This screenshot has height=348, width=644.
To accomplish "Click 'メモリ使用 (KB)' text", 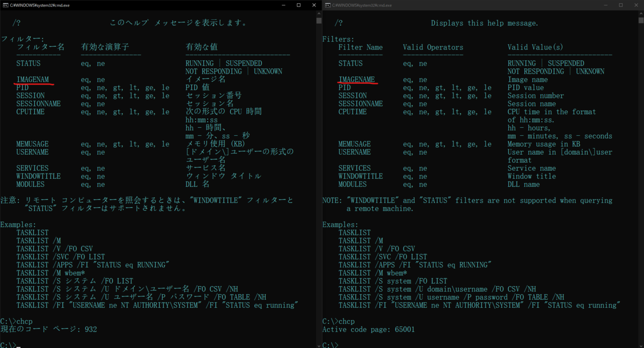I will coord(216,144).
